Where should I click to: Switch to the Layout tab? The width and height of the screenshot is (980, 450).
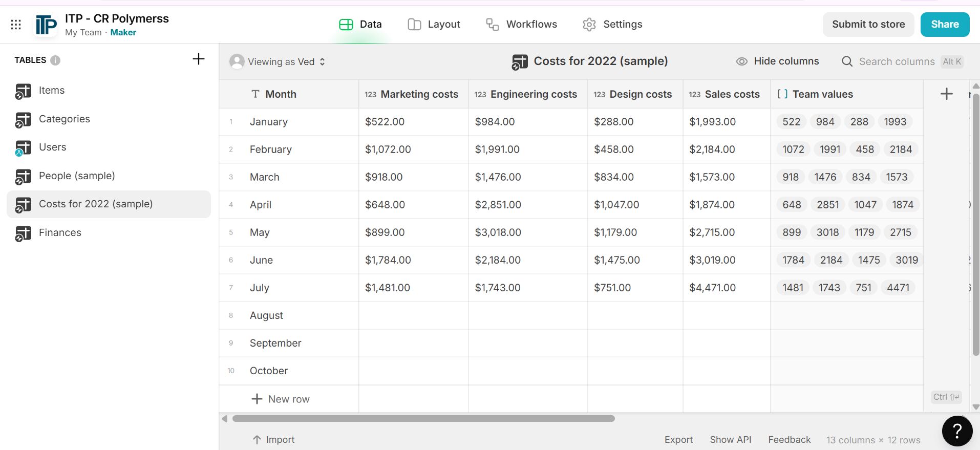click(434, 25)
